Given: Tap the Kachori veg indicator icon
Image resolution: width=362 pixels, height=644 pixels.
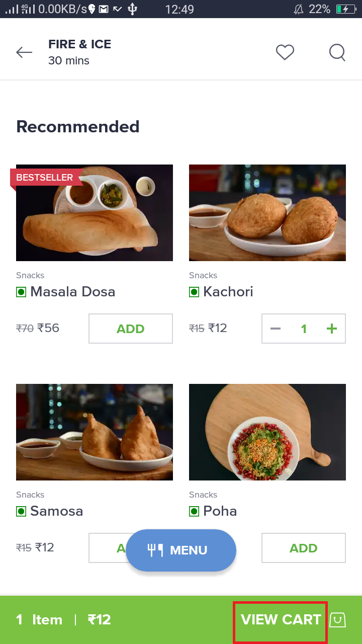Looking at the screenshot, I should point(194,292).
